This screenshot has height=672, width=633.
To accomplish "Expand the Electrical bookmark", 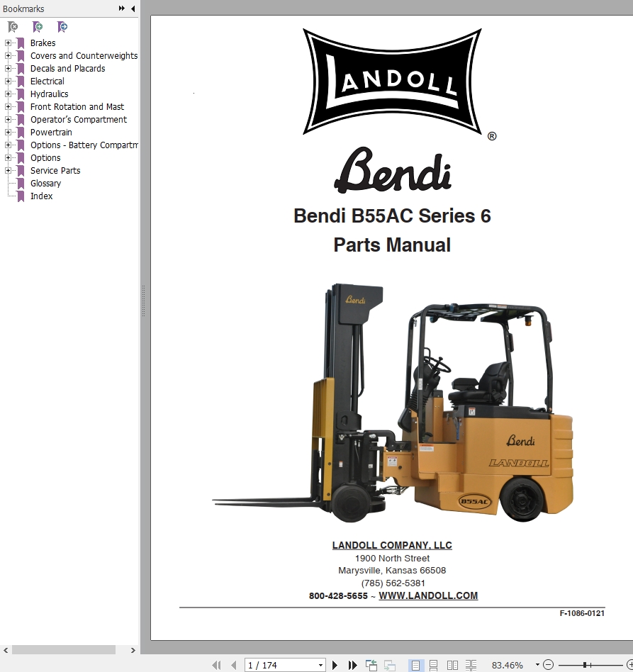I will pos(8,82).
